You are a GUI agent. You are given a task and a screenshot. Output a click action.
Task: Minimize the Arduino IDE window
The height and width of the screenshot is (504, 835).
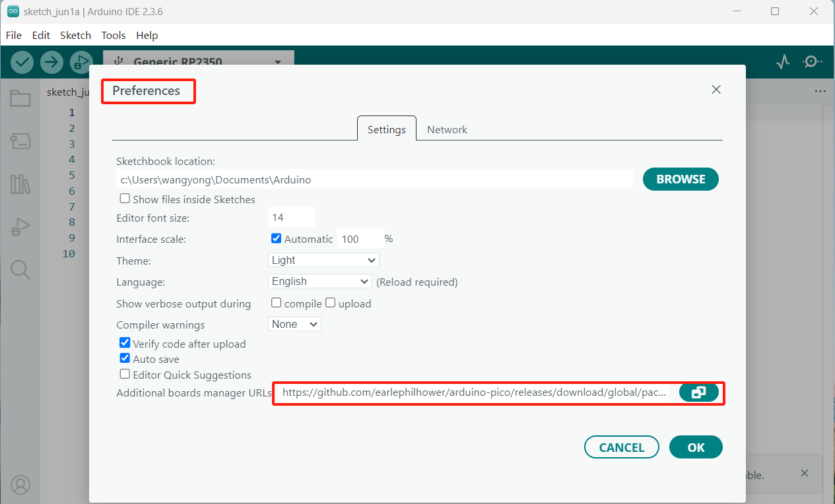738,11
